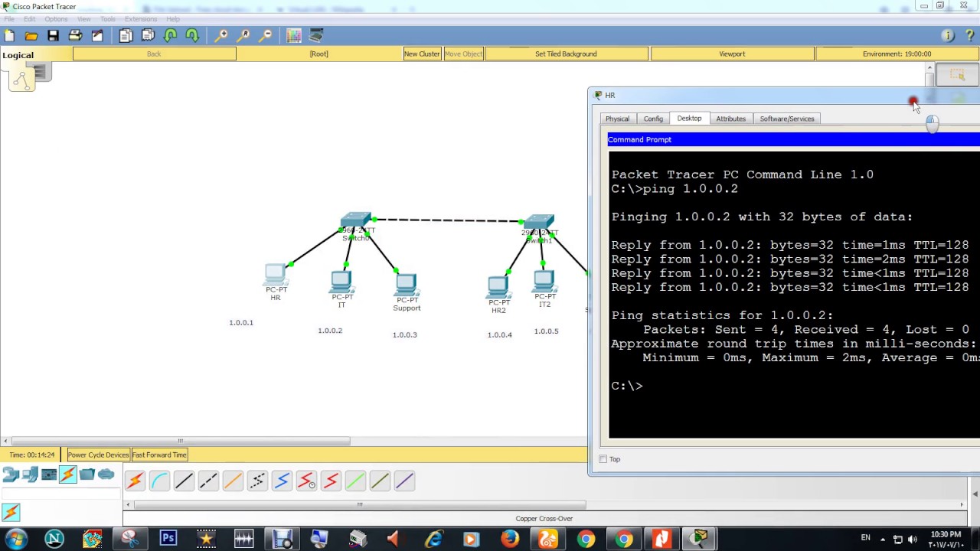Click the Environment: 19:00:00 button
980x551 pixels.
[897, 54]
